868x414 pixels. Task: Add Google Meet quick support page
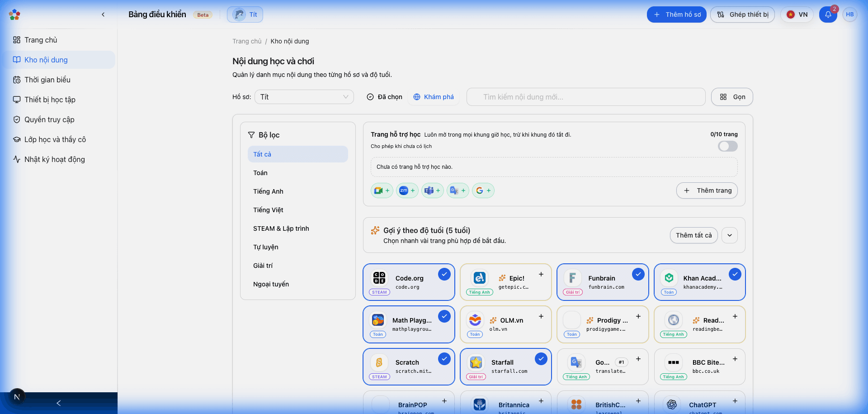[382, 190]
